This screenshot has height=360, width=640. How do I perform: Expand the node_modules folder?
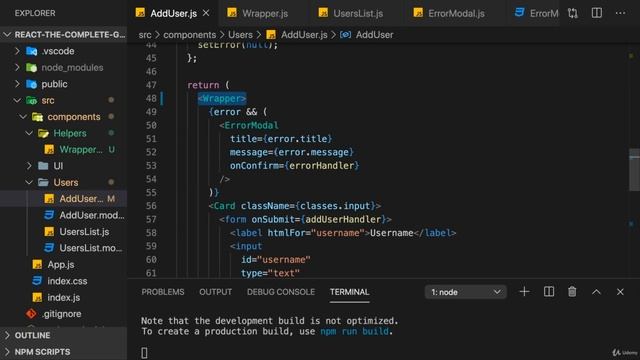pos(17,67)
